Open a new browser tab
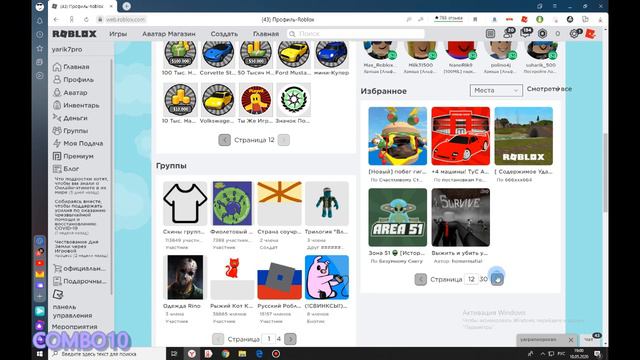Screen dimensions: 640x360 [127, 6]
